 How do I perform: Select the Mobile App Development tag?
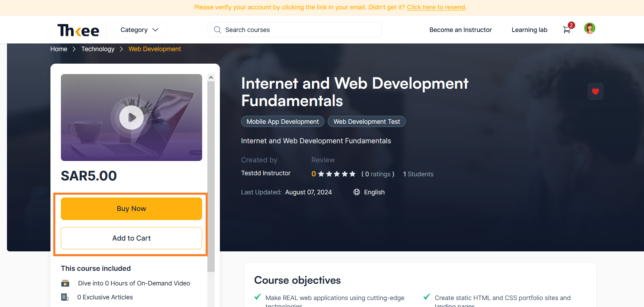[283, 121]
